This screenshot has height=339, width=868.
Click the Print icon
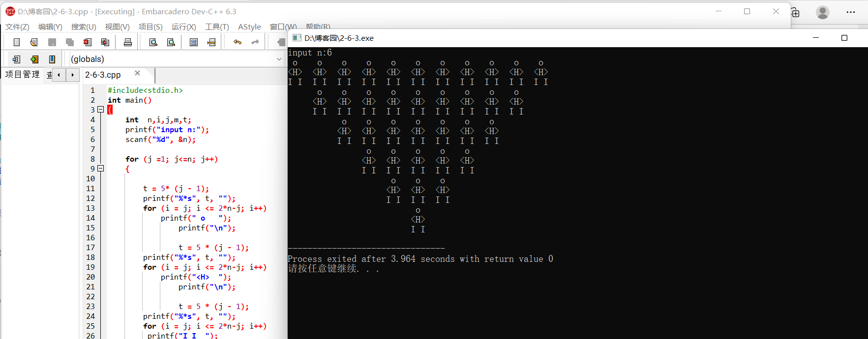point(128,42)
